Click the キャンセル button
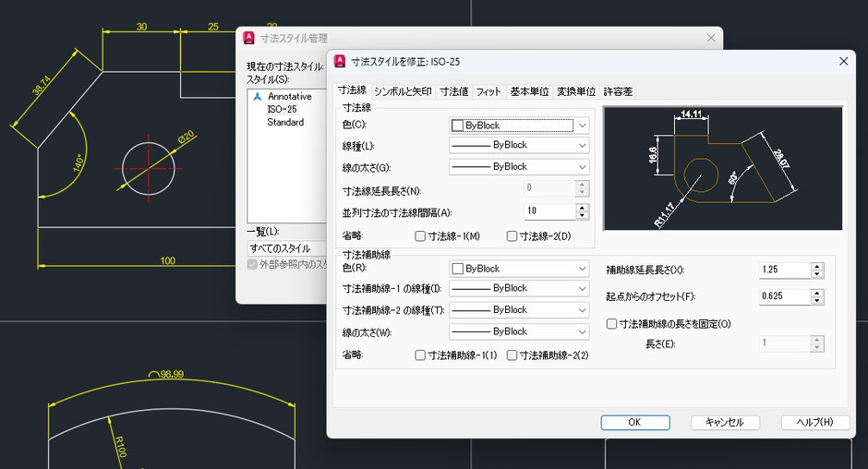 (725, 423)
